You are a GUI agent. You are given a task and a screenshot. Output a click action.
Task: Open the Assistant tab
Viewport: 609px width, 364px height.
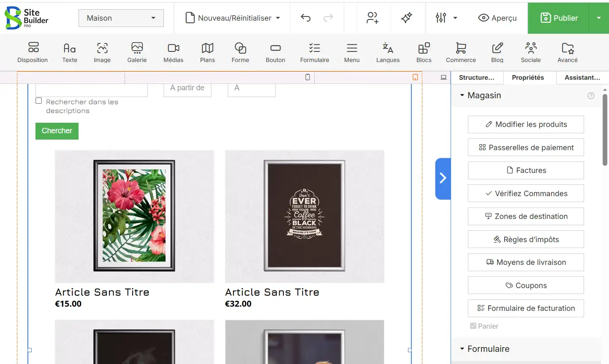(582, 78)
